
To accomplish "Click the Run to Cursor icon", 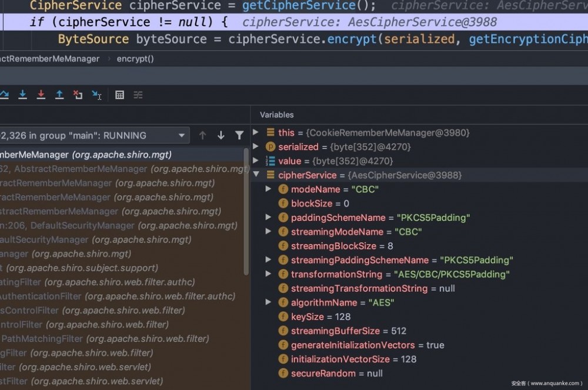I will 96,95.
